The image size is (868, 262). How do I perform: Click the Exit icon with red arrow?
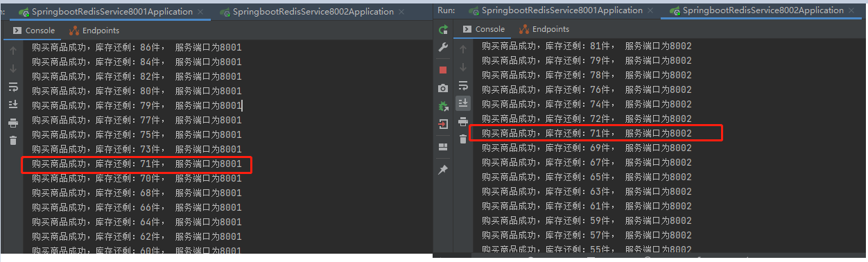click(x=443, y=124)
